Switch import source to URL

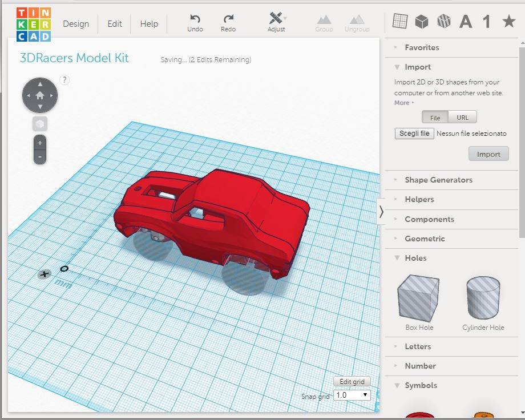[462, 118]
